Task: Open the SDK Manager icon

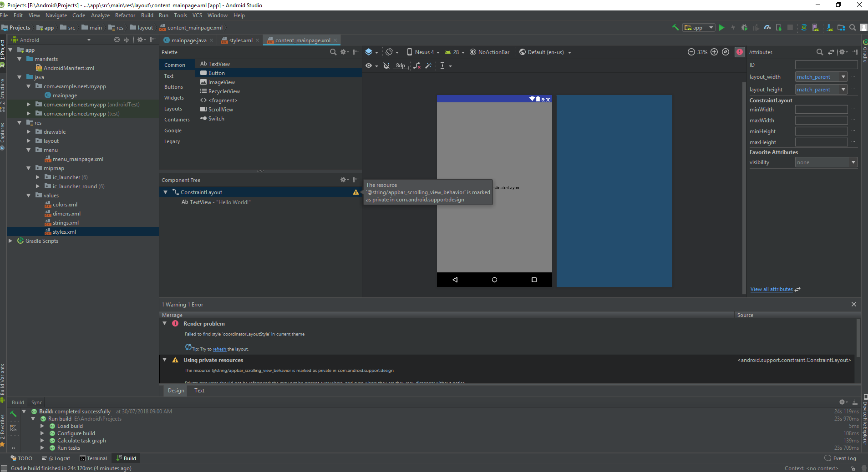Action: point(830,28)
